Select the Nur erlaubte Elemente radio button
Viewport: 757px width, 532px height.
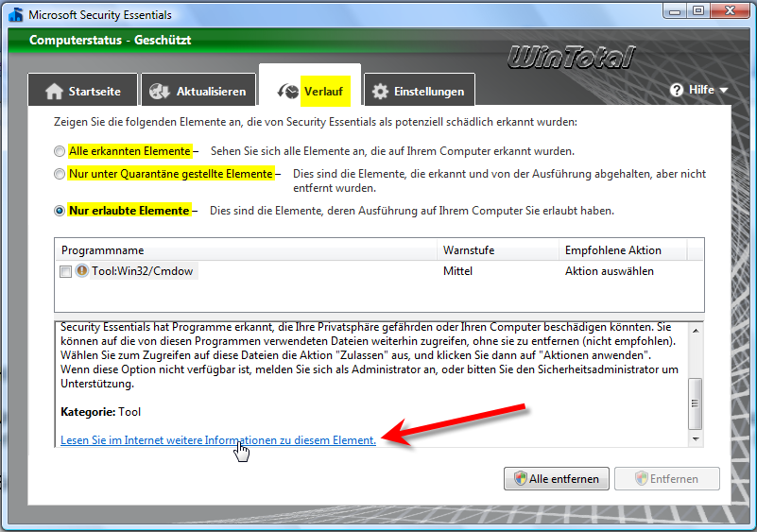coord(60,211)
